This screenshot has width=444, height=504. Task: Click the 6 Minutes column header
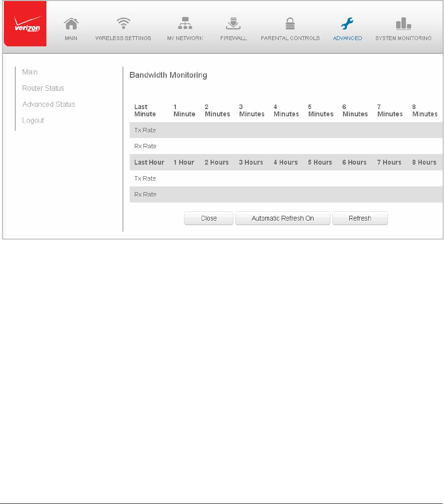pyautogui.click(x=355, y=110)
